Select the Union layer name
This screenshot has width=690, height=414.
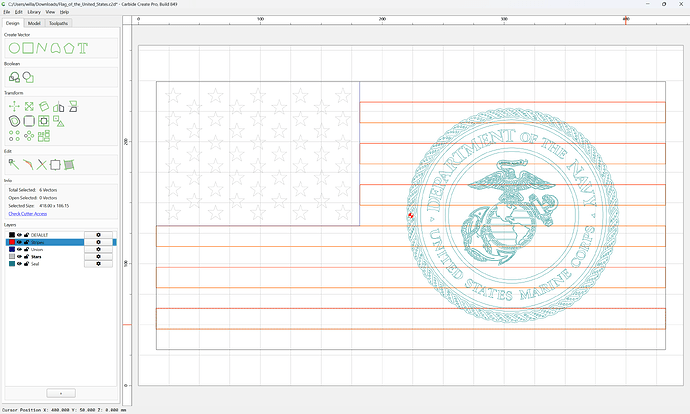37,249
